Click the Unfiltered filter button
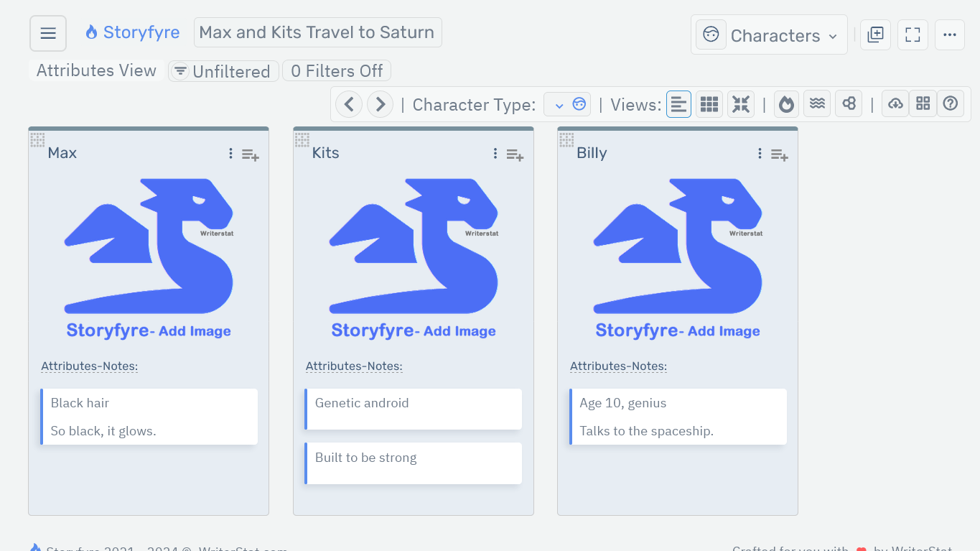 click(223, 71)
